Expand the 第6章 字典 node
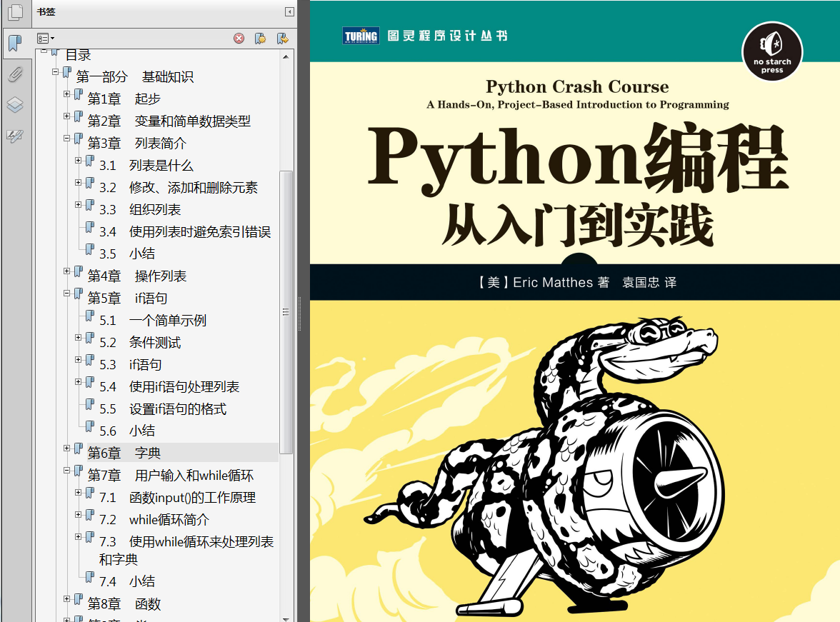This screenshot has height=622, width=840. click(x=67, y=448)
